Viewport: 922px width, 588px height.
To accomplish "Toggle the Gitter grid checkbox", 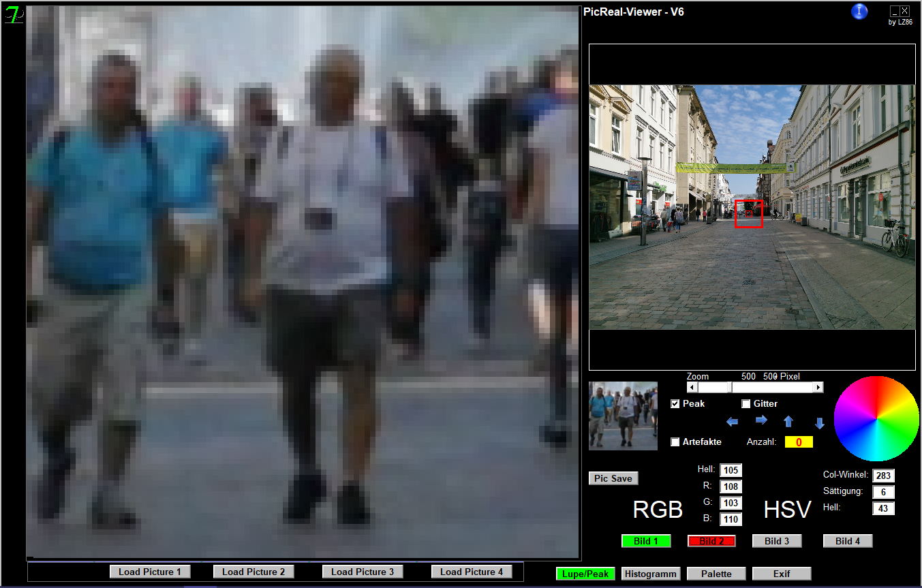I will tap(746, 404).
